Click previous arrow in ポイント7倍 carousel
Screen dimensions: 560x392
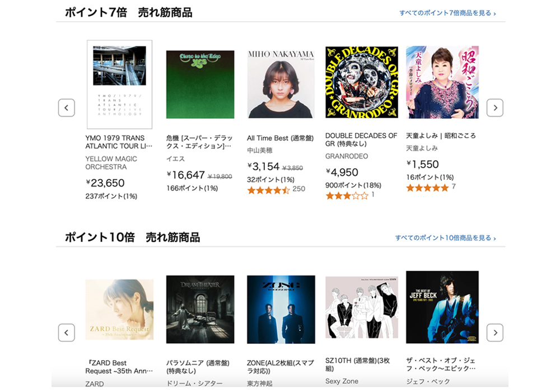[67, 108]
